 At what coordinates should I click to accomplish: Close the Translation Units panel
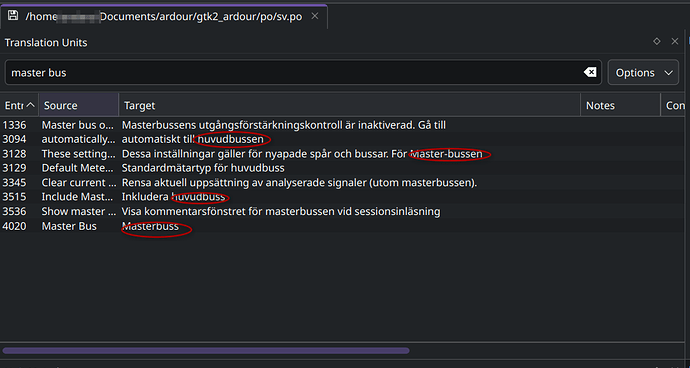click(x=675, y=41)
